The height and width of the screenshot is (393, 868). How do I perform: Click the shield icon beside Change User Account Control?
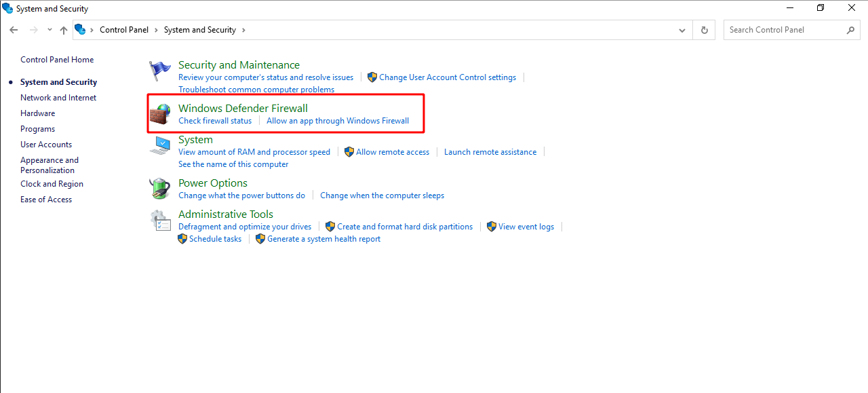372,77
